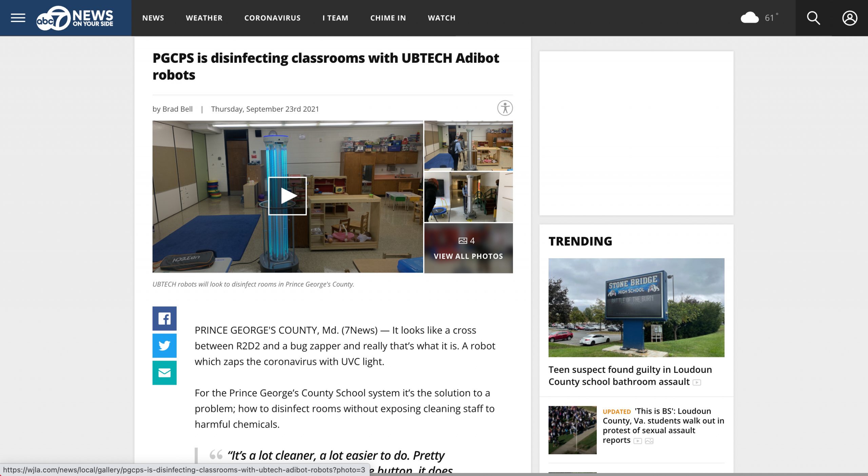Click the 61 degree temperature reading
Screen dimensions: 868x476
pos(771,18)
